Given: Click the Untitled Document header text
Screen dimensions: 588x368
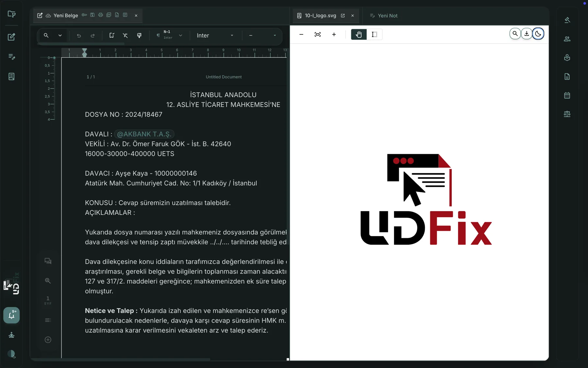Looking at the screenshot, I should 224,77.
